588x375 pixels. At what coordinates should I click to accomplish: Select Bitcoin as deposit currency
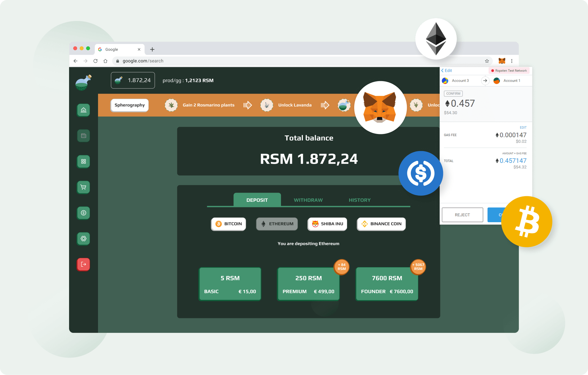tap(228, 224)
